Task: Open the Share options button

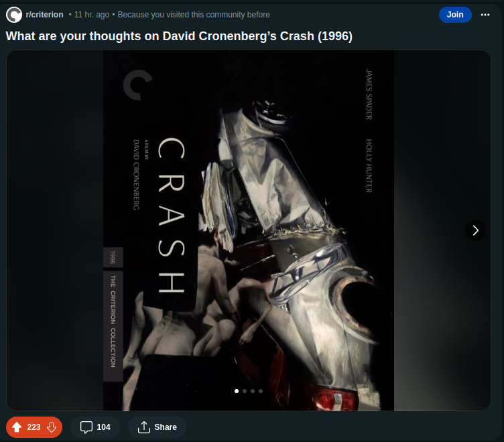Action: point(157,427)
